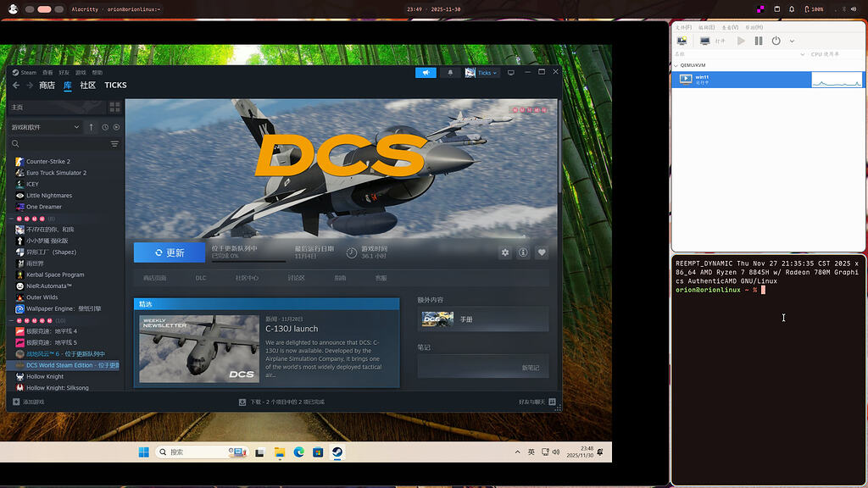Select Hollow Knight in the game list
Screen dimensions: 868x488
pos(45,376)
